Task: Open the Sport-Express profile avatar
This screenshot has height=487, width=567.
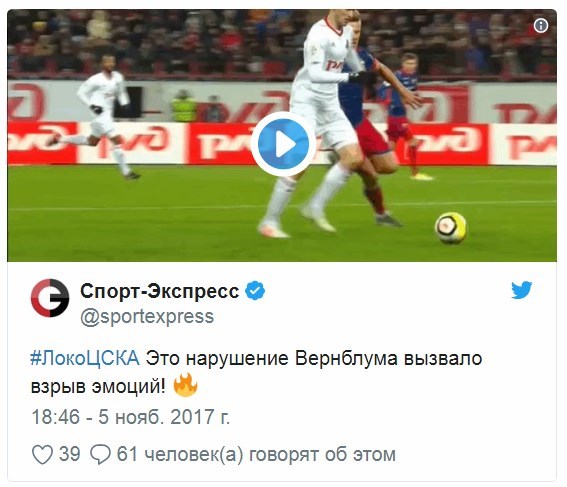Action: point(50,298)
